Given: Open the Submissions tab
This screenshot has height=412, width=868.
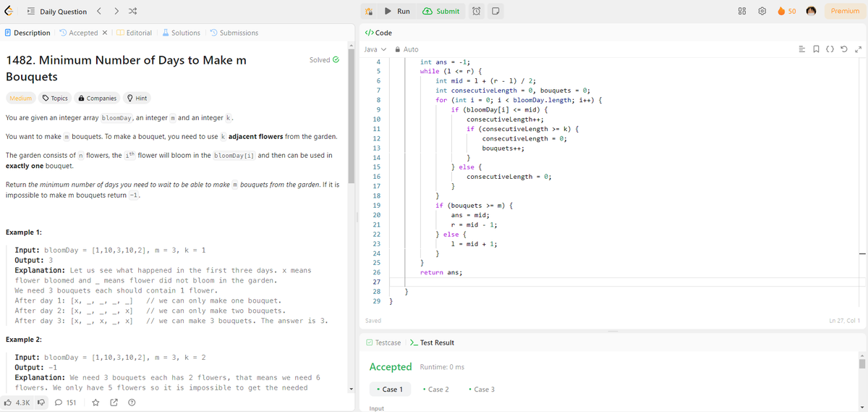Looking at the screenshot, I should point(234,33).
